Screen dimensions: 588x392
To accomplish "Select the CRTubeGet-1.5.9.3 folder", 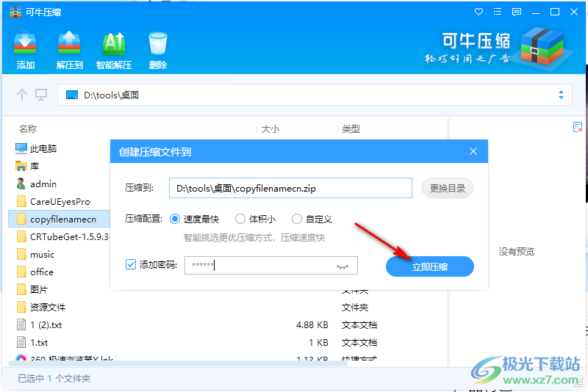I will pos(63,236).
